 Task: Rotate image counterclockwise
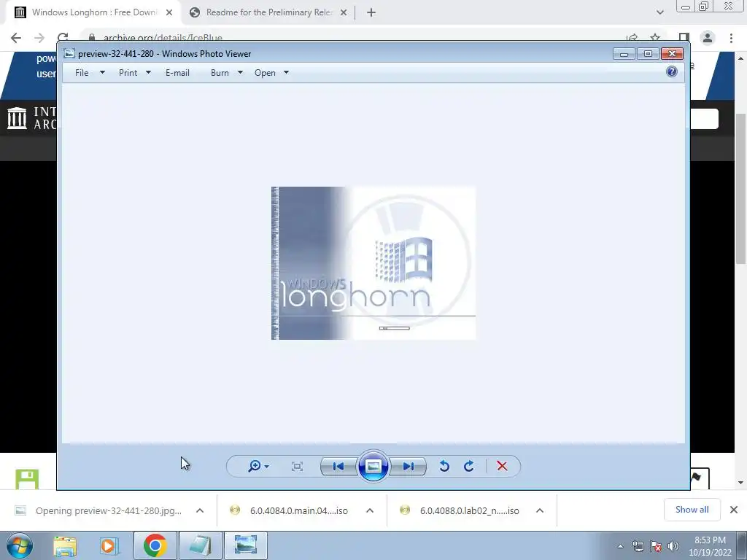[444, 466]
